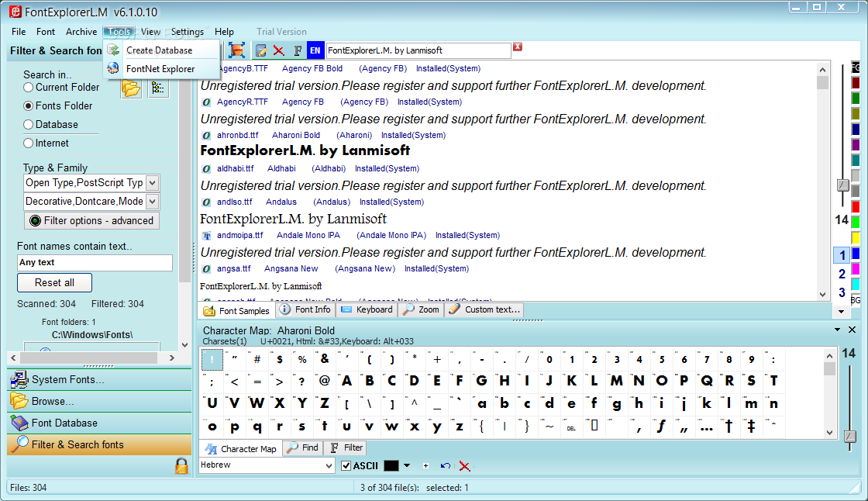868x501 pixels.
Task: Click the open folder icon beside Current Folder
Action: (131, 88)
